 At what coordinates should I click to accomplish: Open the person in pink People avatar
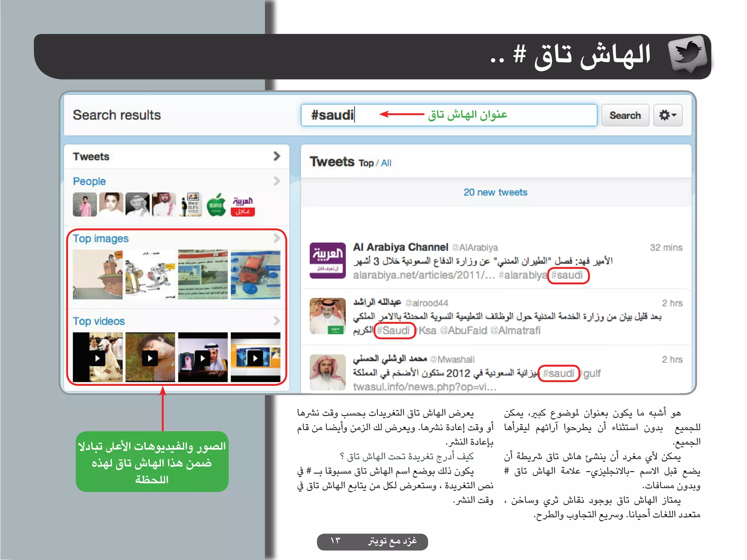tap(85, 205)
